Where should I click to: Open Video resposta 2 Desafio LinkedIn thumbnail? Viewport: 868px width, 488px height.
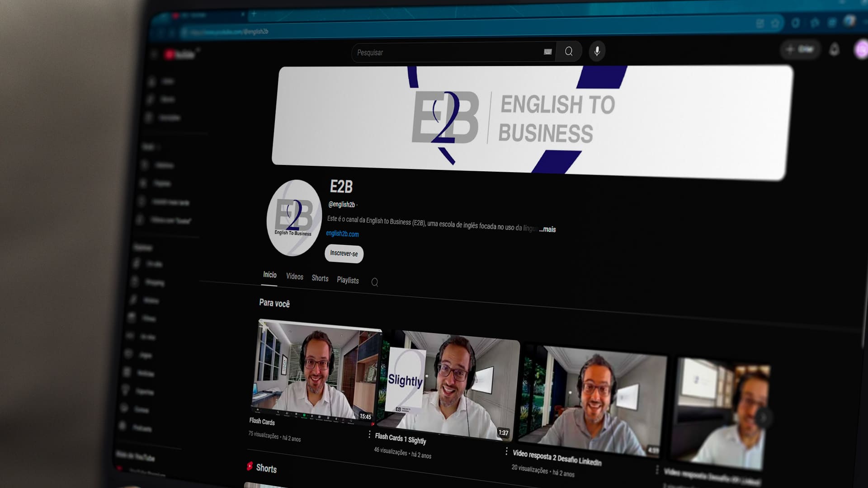[x=592, y=401]
